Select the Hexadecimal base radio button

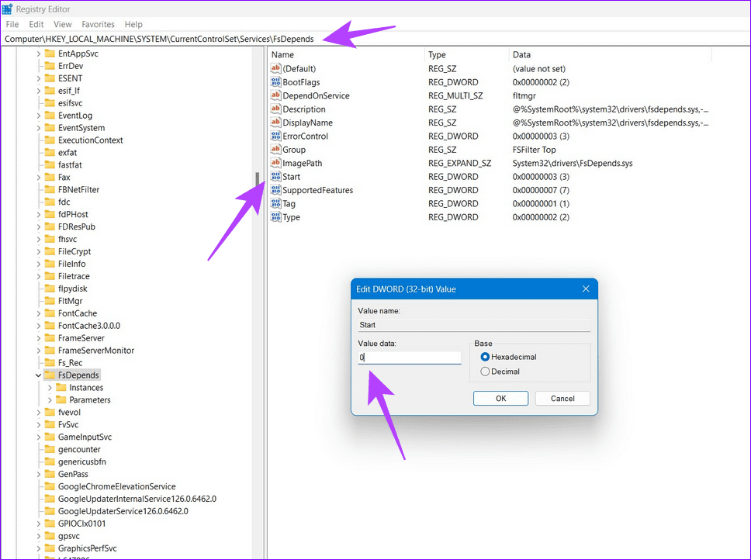[483, 357]
